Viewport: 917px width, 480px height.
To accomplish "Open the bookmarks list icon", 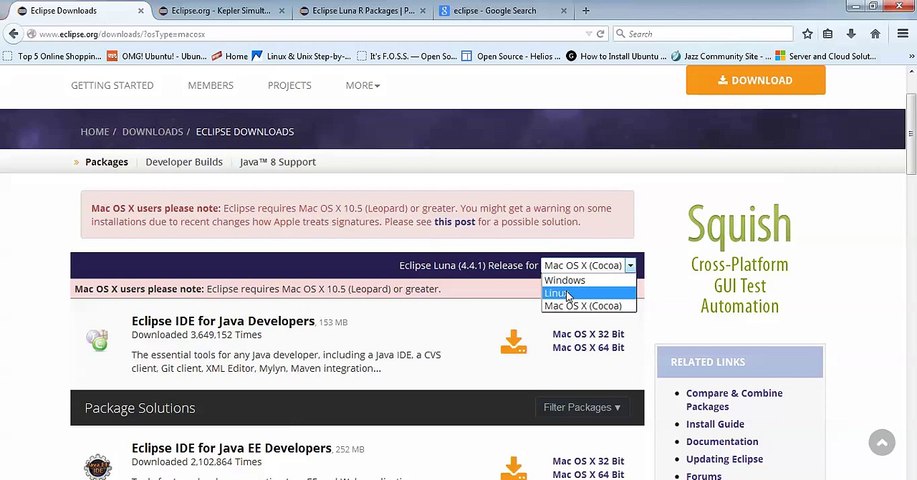I will 828,34.
